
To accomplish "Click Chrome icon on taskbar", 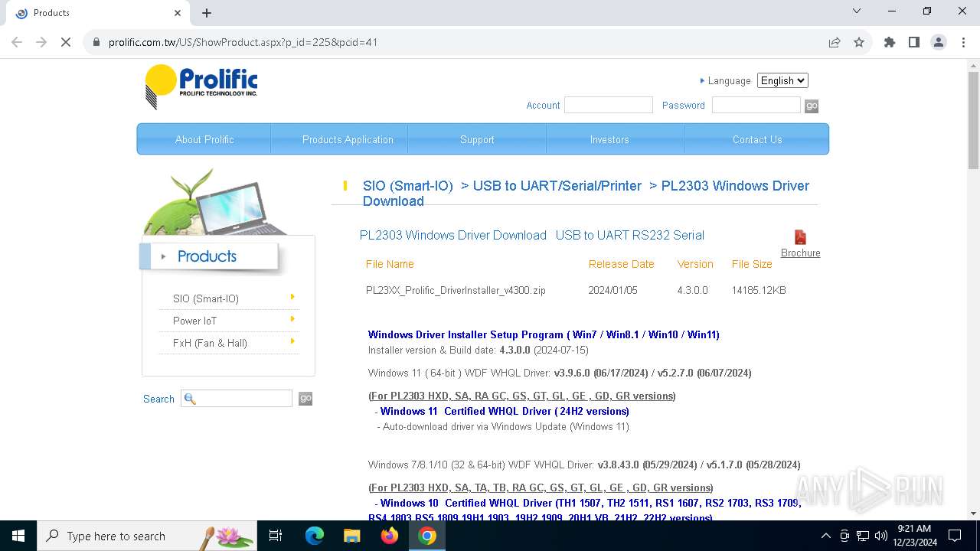I will [427, 536].
